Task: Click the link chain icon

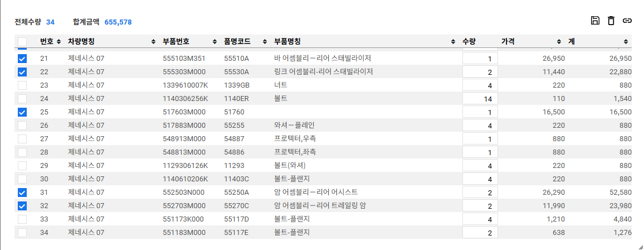Action: [627, 21]
